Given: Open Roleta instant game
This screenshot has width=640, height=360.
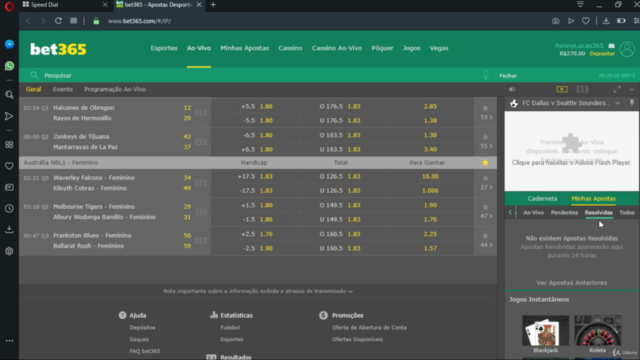Looking at the screenshot, I should 598,334.
